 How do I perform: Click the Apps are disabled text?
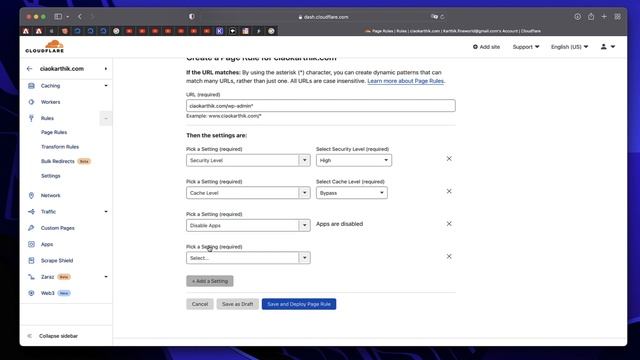point(339,224)
